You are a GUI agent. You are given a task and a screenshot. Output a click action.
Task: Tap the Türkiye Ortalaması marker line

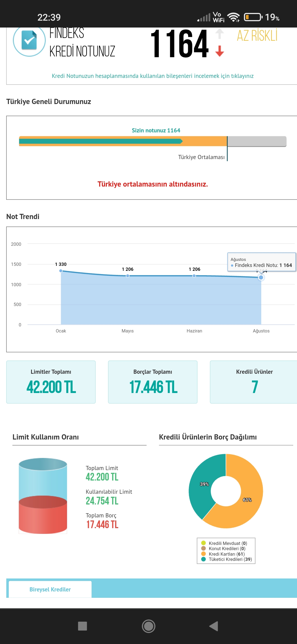click(227, 149)
